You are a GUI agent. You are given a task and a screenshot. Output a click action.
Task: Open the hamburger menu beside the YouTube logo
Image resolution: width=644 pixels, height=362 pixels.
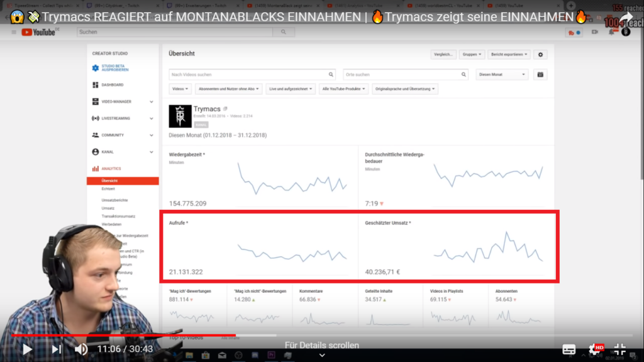pos(14,32)
